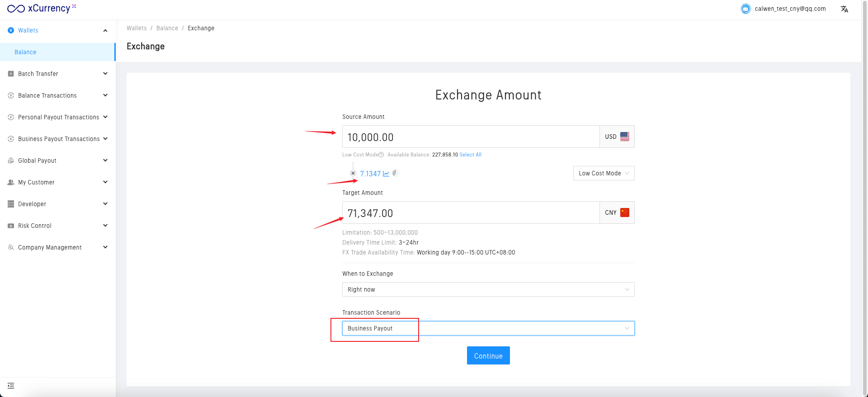Click the multiply symbol beside the exchange rate
Viewport: 868px width, 397px height.
(353, 173)
